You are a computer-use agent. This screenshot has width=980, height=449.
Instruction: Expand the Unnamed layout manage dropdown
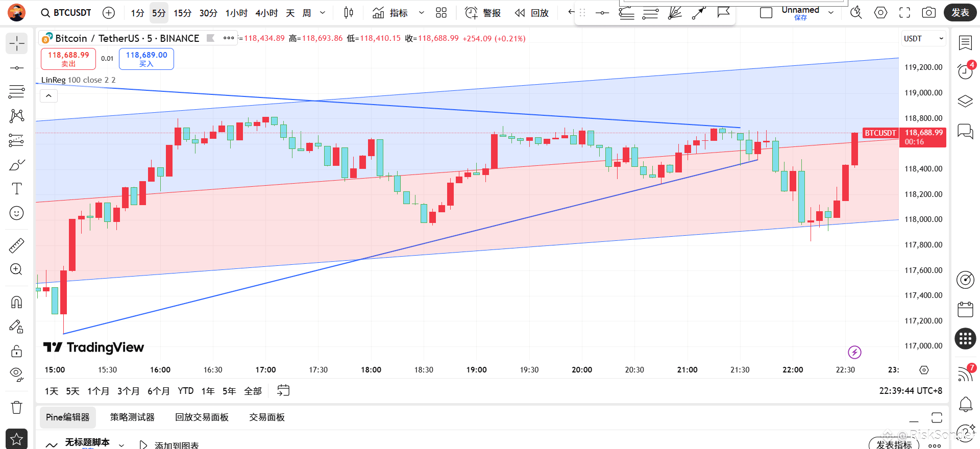point(831,13)
